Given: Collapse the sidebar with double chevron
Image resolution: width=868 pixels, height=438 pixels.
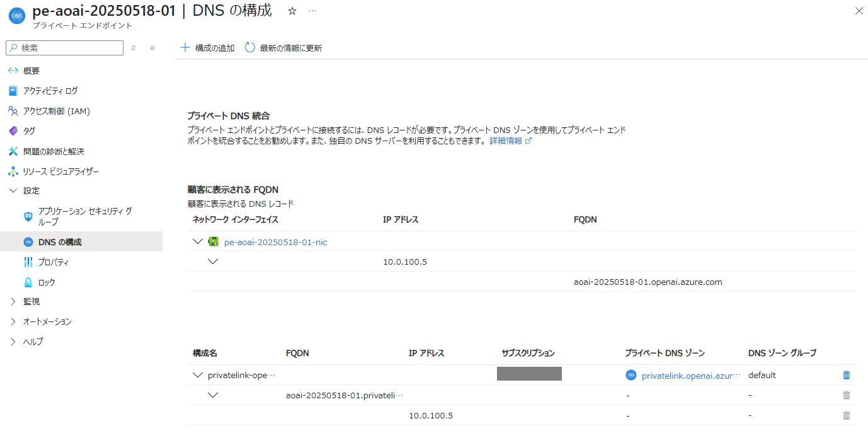Looking at the screenshot, I should (152, 48).
